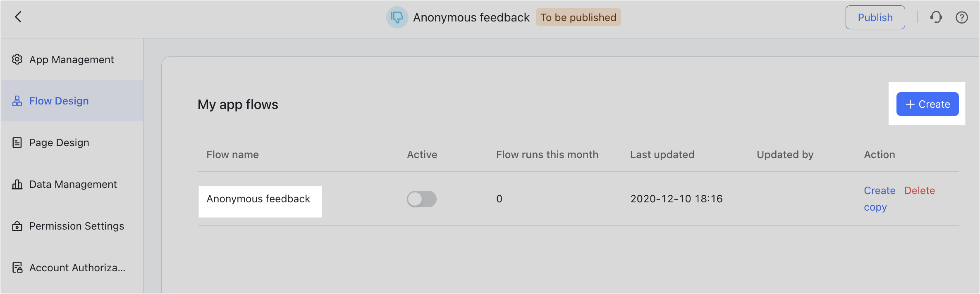Click the Anonymous feedback app logo icon

pyautogui.click(x=397, y=17)
